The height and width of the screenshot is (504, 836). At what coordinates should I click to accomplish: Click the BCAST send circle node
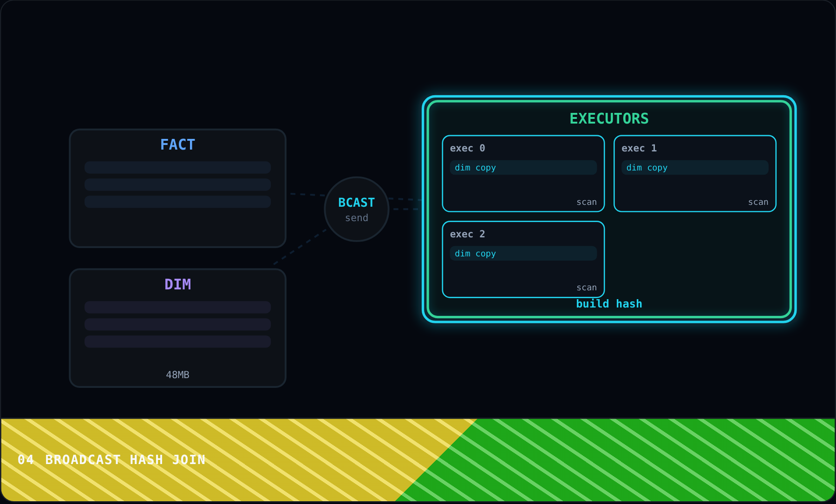(x=357, y=209)
